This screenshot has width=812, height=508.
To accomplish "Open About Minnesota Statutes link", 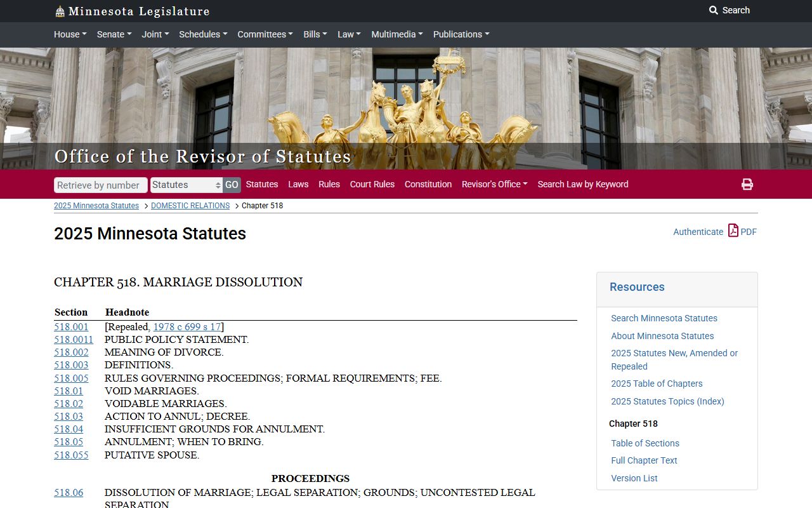I will click(662, 336).
